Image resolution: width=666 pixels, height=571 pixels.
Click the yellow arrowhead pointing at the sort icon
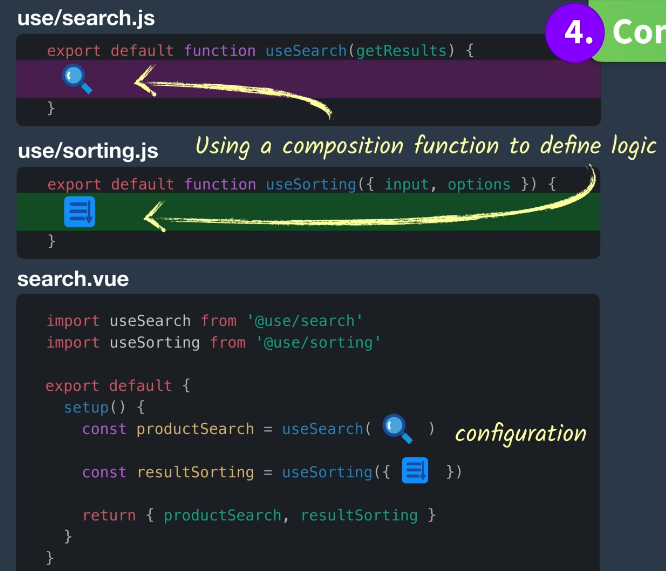tap(152, 214)
